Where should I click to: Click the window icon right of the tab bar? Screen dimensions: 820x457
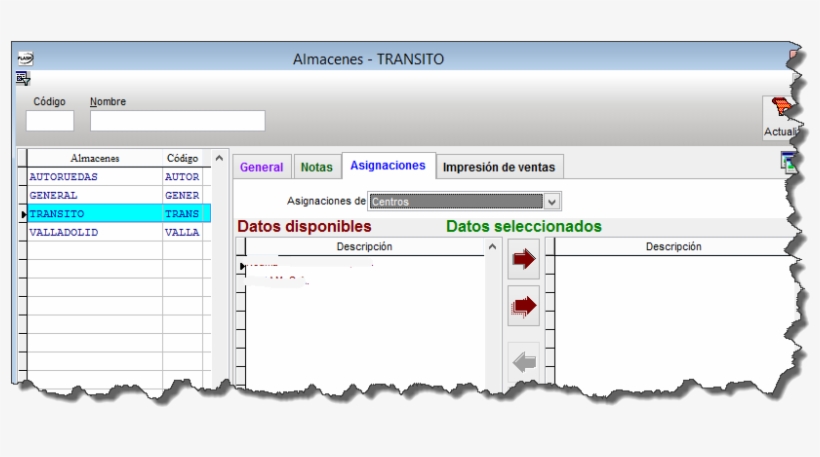pos(789,162)
